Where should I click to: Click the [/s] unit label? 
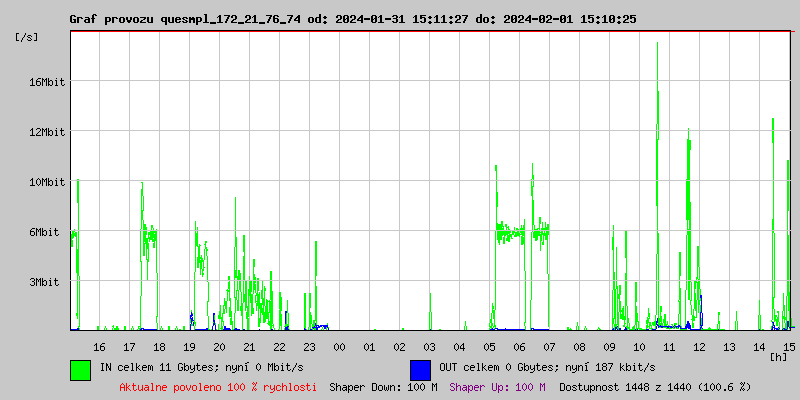click(27, 37)
